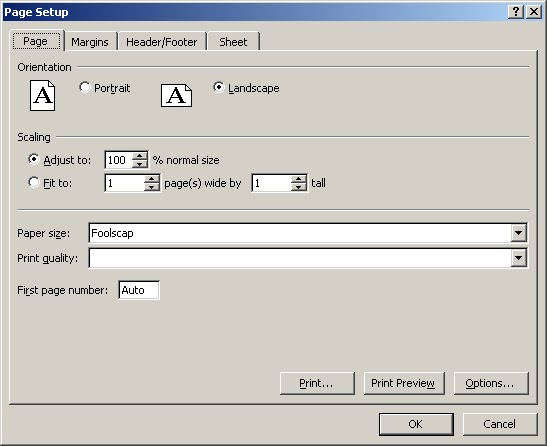Switch to the Margins tab
Viewport: 547px width, 446px height.
tap(90, 42)
